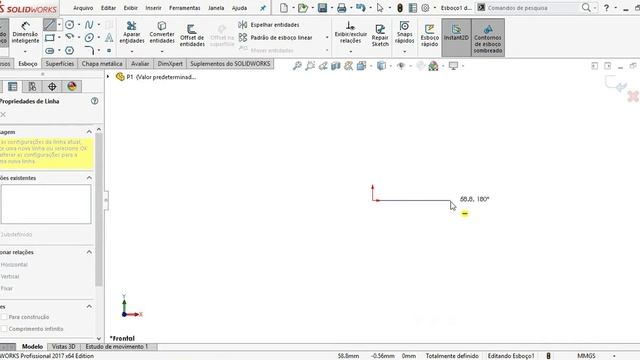Open the Arquivo menu
This screenshot has width=640, height=360.
coord(83,8)
